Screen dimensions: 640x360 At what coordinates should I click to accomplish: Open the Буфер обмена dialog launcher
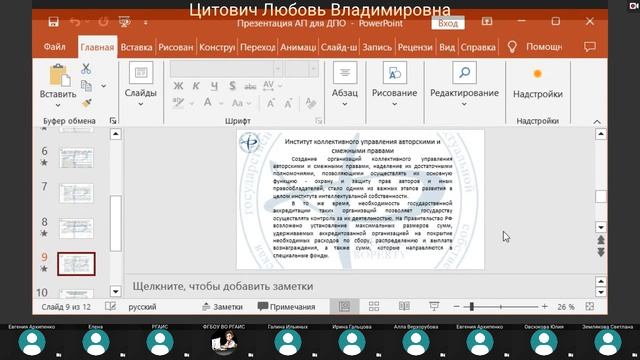(x=113, y=120)
